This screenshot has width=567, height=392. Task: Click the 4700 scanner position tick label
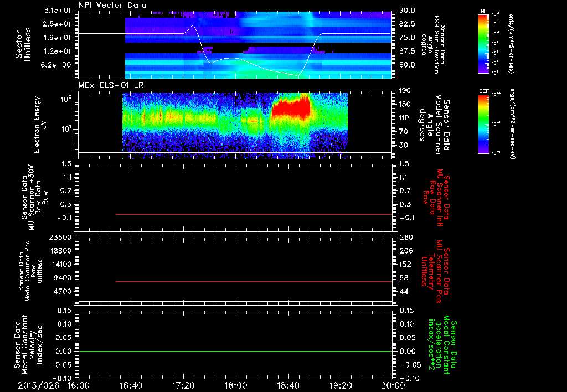[63, 291]
